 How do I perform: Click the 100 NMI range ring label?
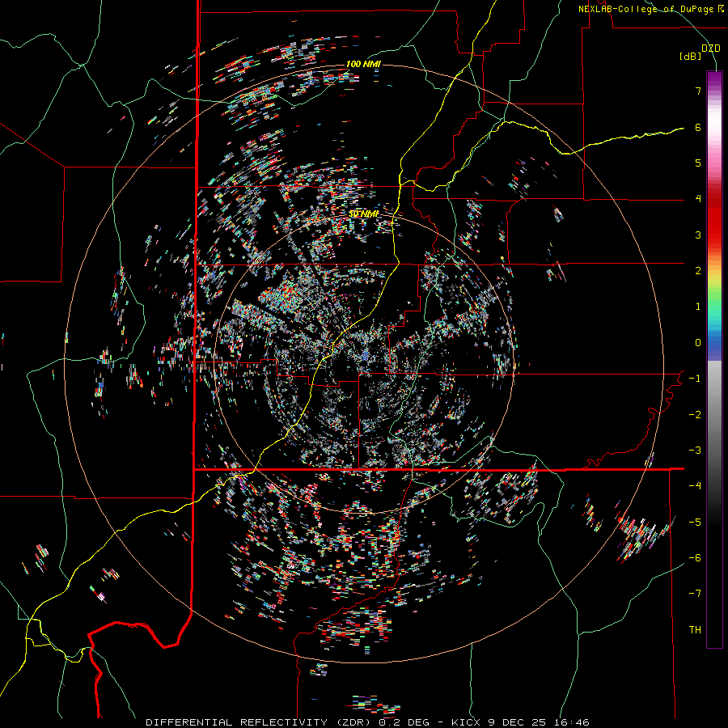click(363, 64)
